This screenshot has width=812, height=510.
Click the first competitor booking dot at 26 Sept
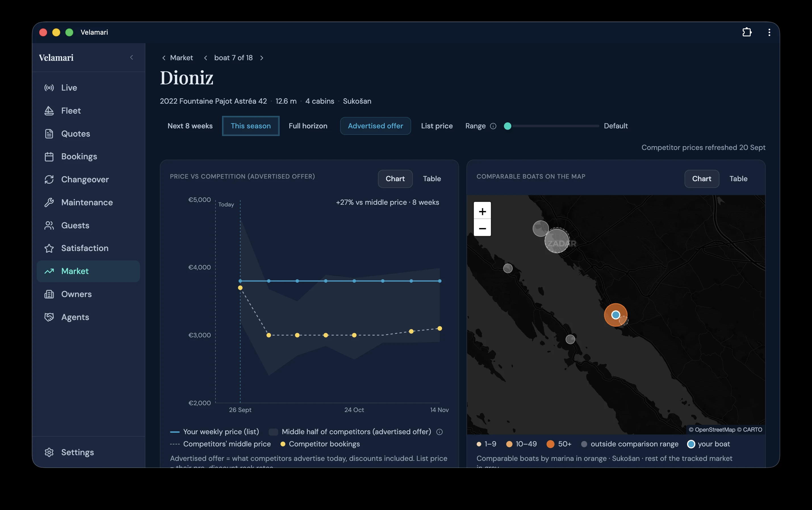click(240, 288)
